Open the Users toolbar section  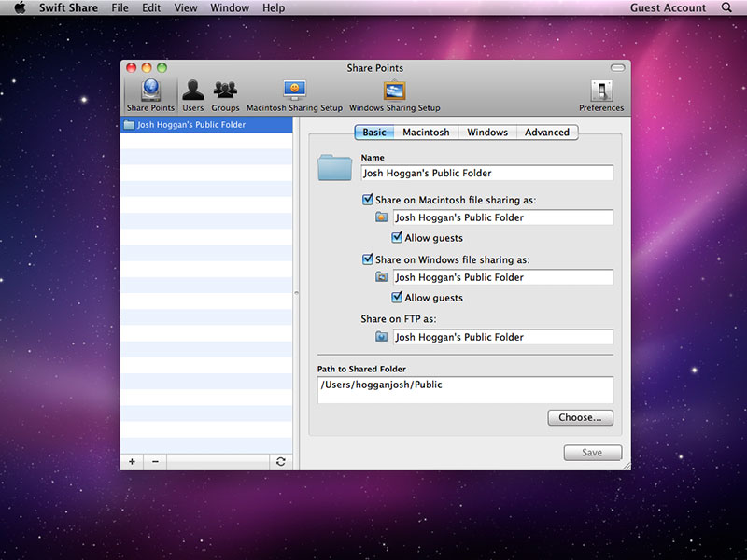[x=193, y=96]
